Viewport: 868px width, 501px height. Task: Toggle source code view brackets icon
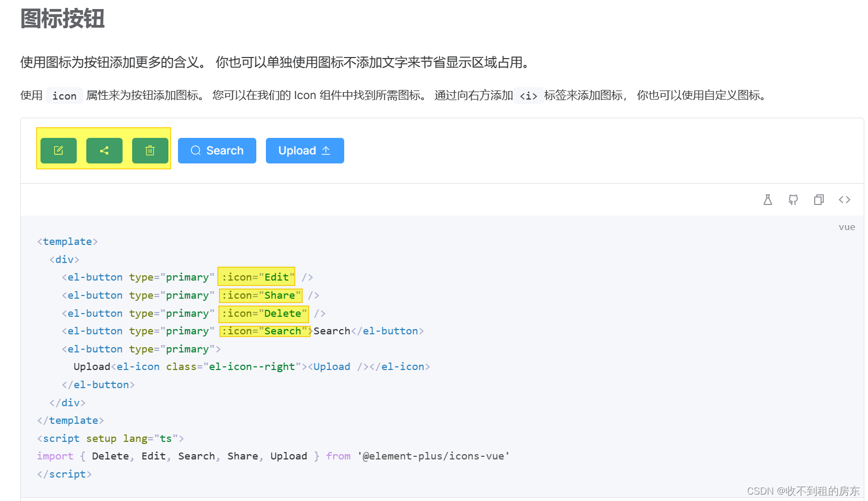coord(845,200)
